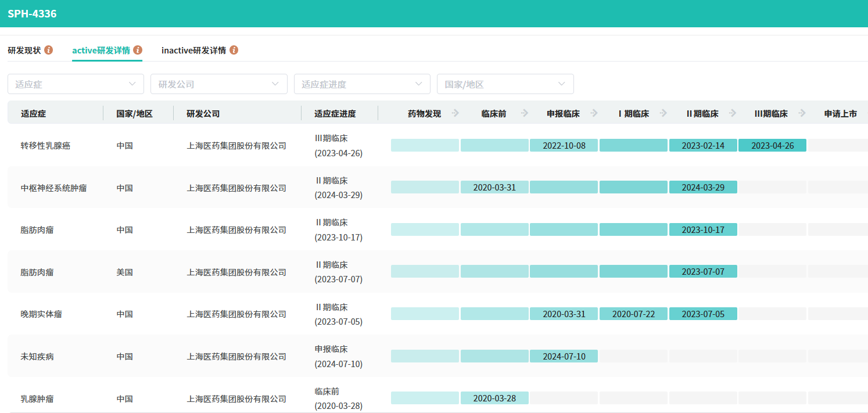The height and width of the screenshot is (413, 868).
Task: Click the 2020-07-22 progress cell for 晚期实体瘤
Action: click(633, 314)
